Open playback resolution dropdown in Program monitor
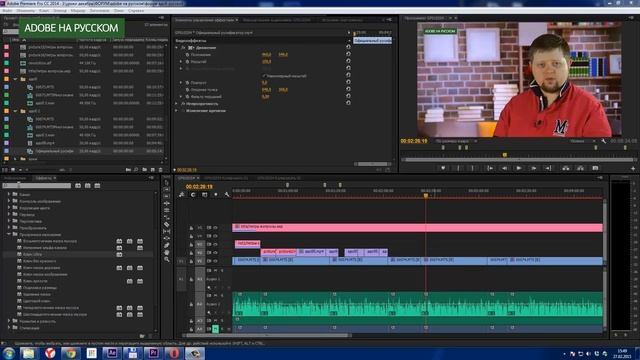640x360 pixels. pyautogui.click(x=583, y=141)
